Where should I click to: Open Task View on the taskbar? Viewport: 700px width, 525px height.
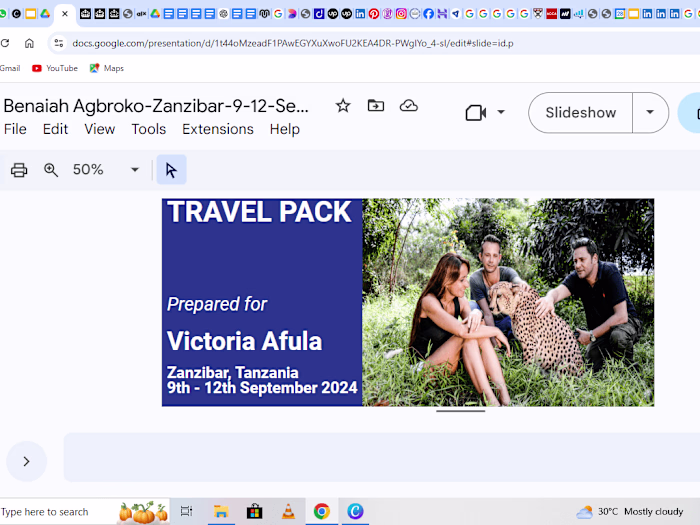tap(187, 511)
